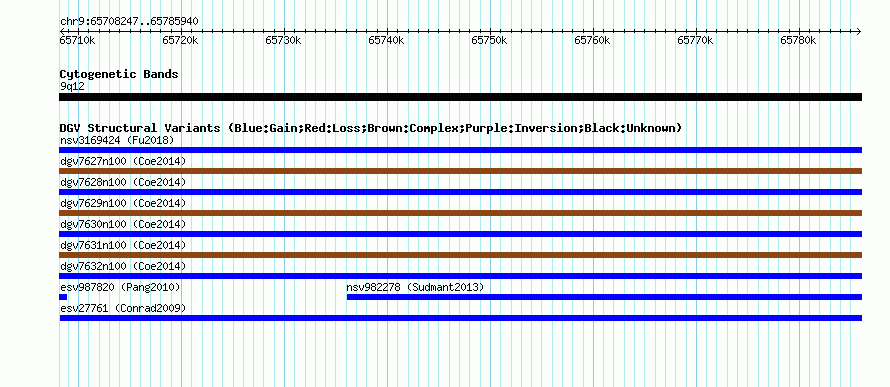This screenshot has width=890, height=387.
Task: Open the esv27761 (Conrad2009) label
Action: coord(123,308)
